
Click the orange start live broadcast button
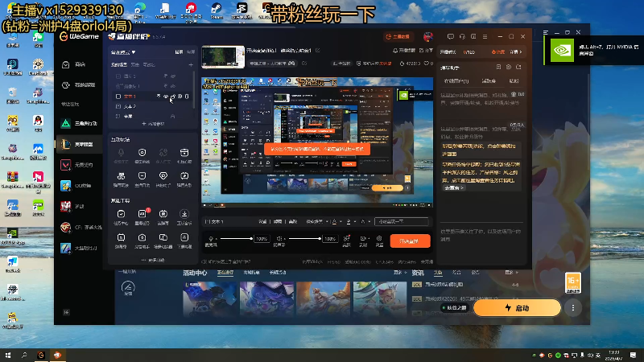pyautogui.click(x=410, y=241)
